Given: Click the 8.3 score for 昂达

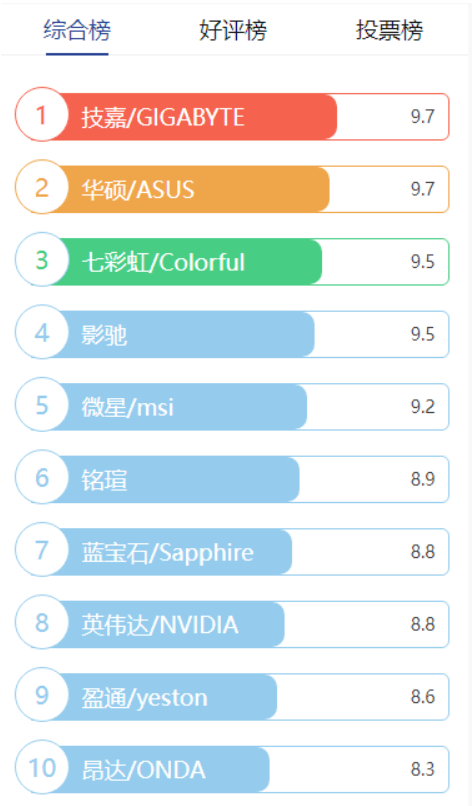Looking at the screenshot, I should click(423, 770).
